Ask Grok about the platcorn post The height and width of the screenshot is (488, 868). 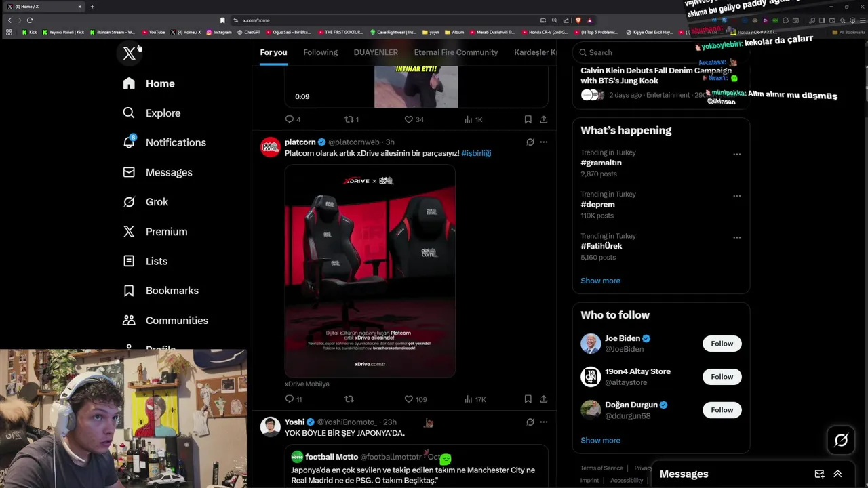click(x=530, y=142)
